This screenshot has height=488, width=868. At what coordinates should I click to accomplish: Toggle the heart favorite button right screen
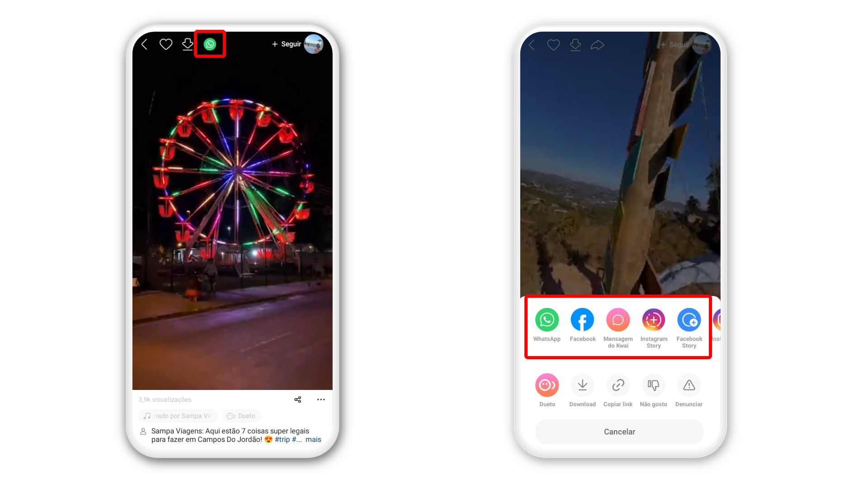click(553, 45)
